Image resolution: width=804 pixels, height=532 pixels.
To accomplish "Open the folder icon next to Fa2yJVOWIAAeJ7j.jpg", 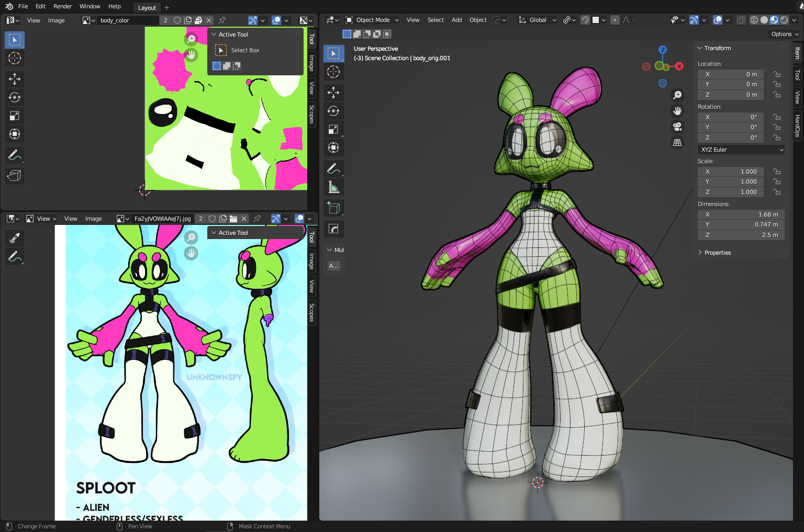I will click(233, 219).
